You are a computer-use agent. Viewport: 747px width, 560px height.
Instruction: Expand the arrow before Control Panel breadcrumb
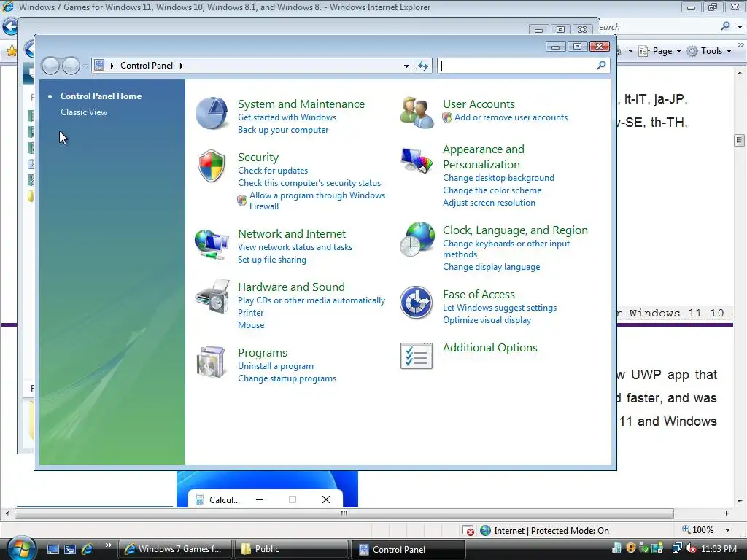tap(112, 66)
